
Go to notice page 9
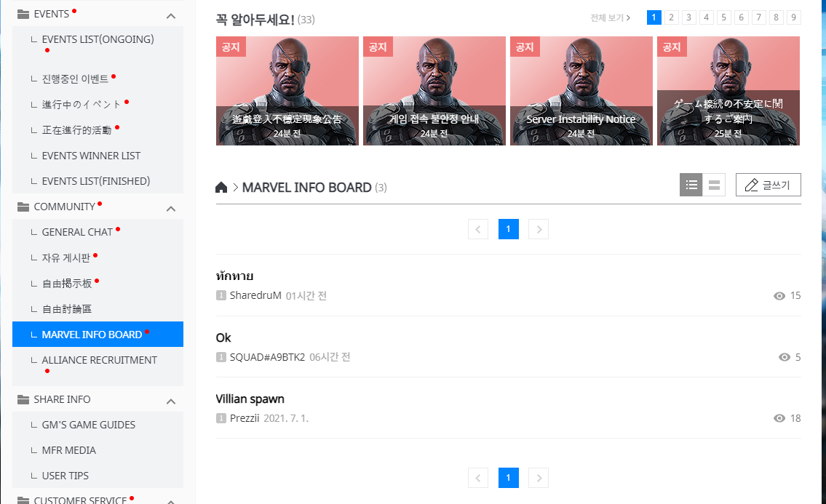794,17
